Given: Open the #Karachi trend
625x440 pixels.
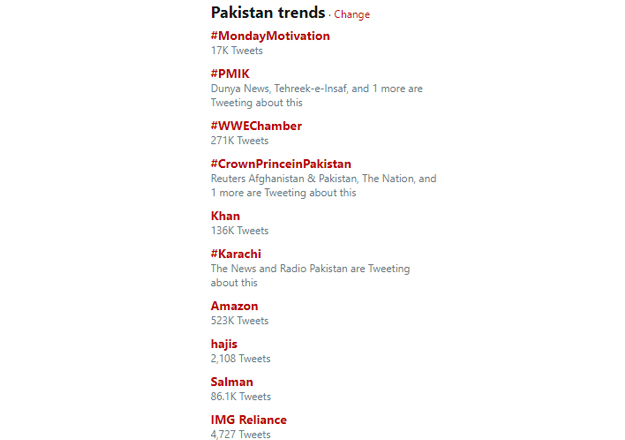Looking at the screenshot, I should pos(237,254).
